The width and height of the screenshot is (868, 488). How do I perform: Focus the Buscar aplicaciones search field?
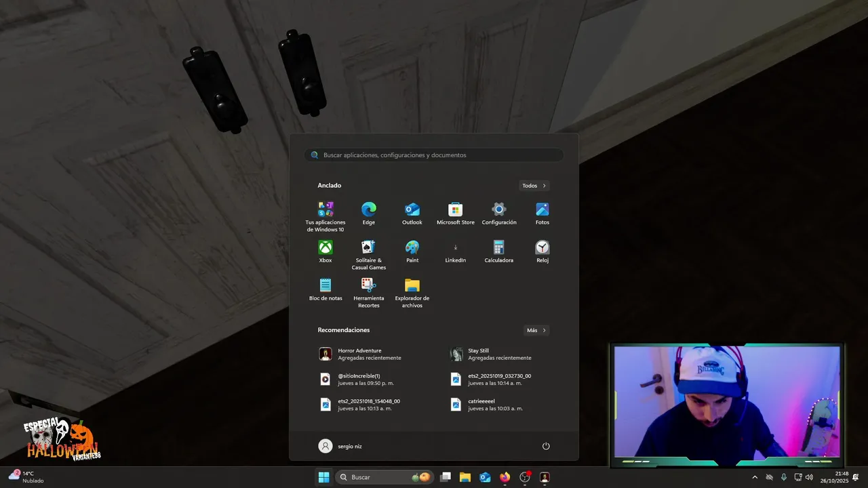[434, 155]
